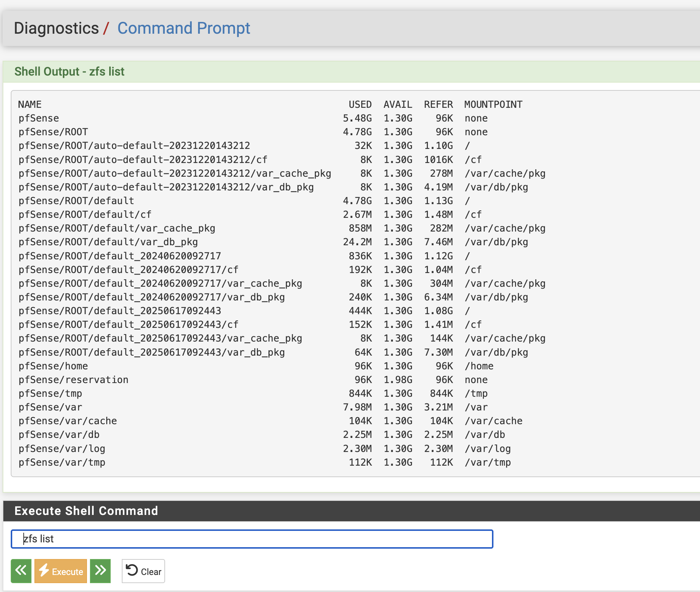
Task: Select the 'Shell Output - zfs list' heading
Action: tap(69, 71)
